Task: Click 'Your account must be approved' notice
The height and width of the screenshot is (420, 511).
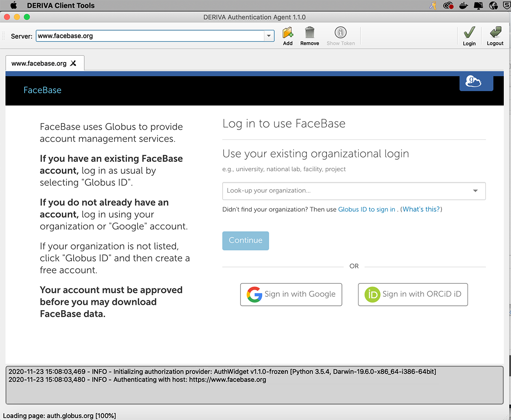Action: (x=111, y=302)
